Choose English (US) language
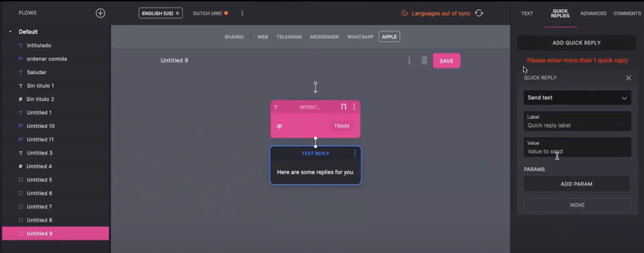644x253 pixels. 161,13
